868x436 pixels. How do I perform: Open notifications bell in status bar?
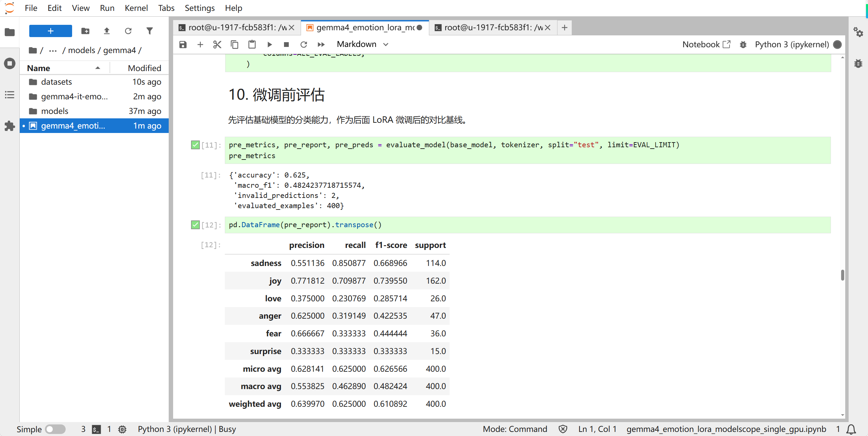coord(851,429)
